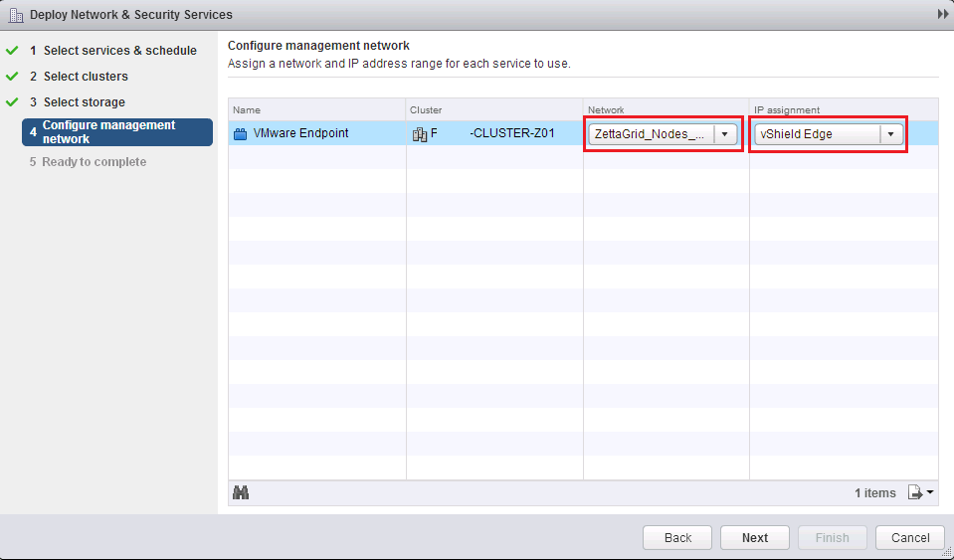Viewport: 954px width, 560px height.
Task: Click the Next button
Action: tap(754, 537)
